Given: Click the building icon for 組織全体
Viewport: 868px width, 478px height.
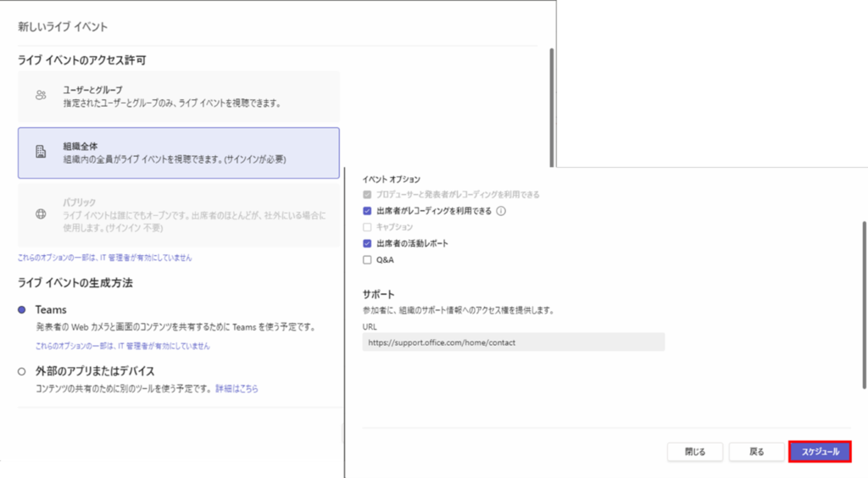Looking at the screenshot, I should click(x=41, y=152).
